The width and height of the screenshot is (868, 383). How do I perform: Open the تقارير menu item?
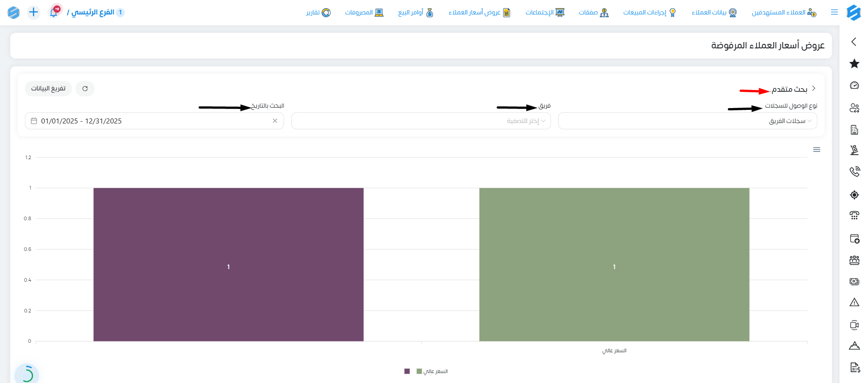pos(318,12)
